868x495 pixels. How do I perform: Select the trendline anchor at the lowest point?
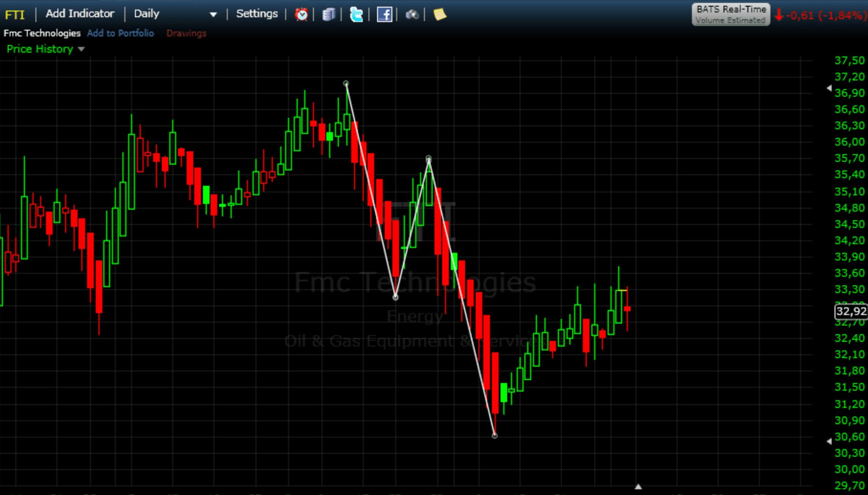click(x=495, y=435)
